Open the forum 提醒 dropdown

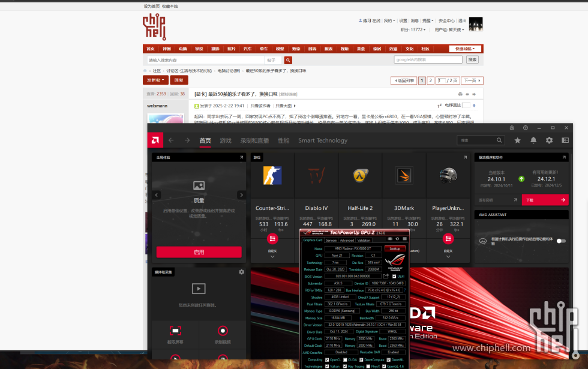click(428, 20)
